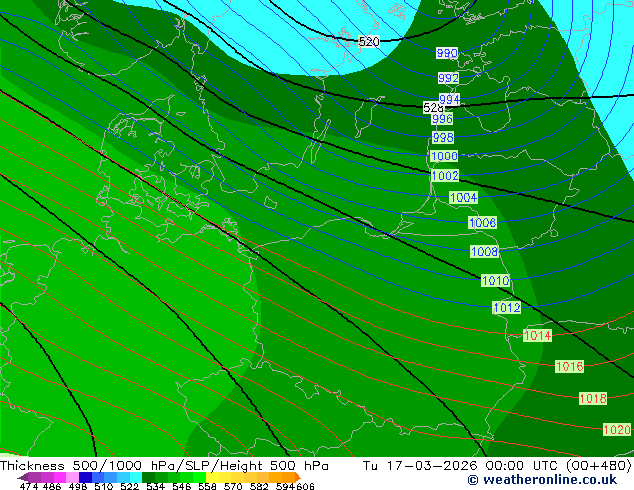Click the forecast date 'Tu 17-03-2026 00:00 UTC (00+480)'
The image size is (634, 490).
tap(497, 466)
